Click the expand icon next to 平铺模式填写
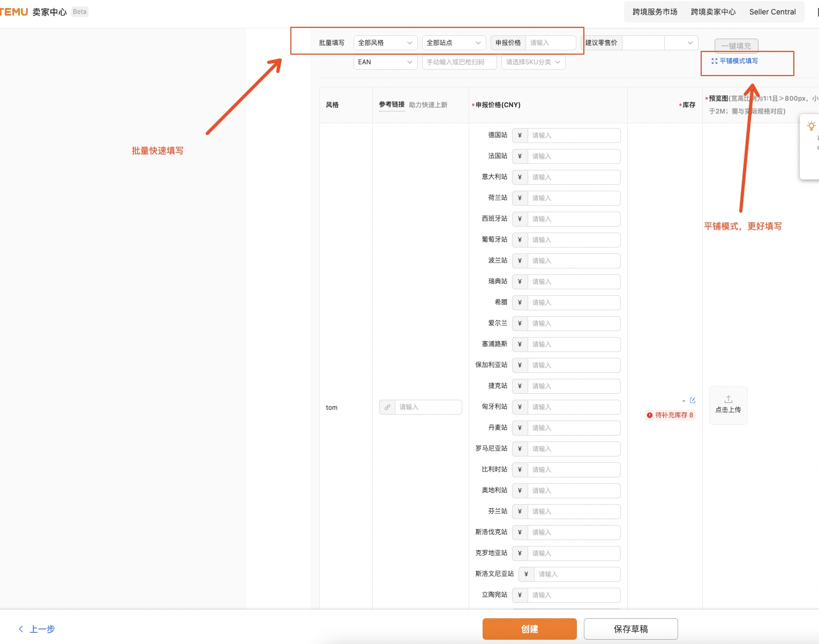 pos(714,61)
